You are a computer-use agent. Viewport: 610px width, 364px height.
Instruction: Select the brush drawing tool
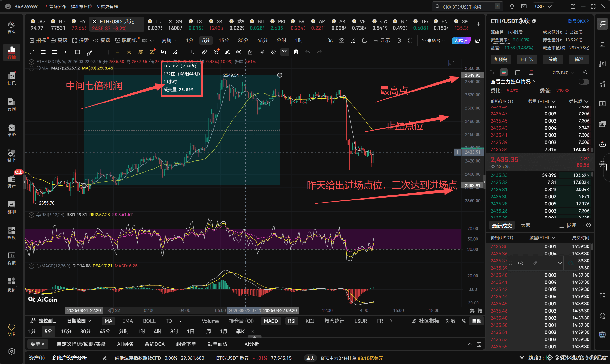click(89, 52)
